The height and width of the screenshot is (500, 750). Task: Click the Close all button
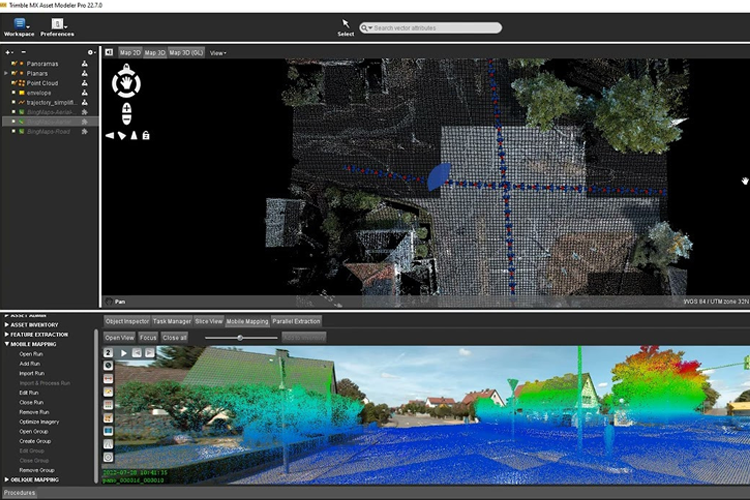[x=175, y=337]
